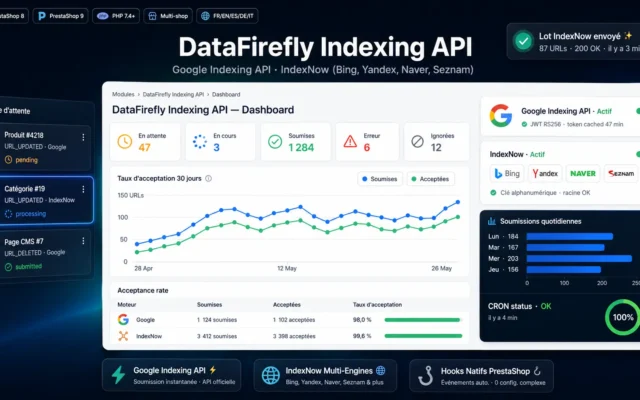Click the Mer 203 bar
Viewport: 640px width, 400px height.
[579, 258]
